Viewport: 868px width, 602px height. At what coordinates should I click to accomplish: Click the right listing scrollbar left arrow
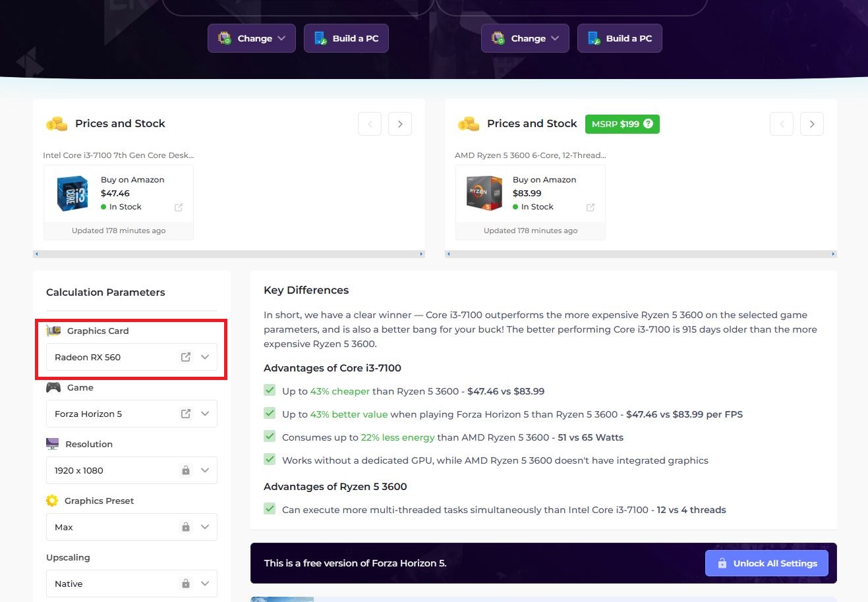(x=448, y=254)
